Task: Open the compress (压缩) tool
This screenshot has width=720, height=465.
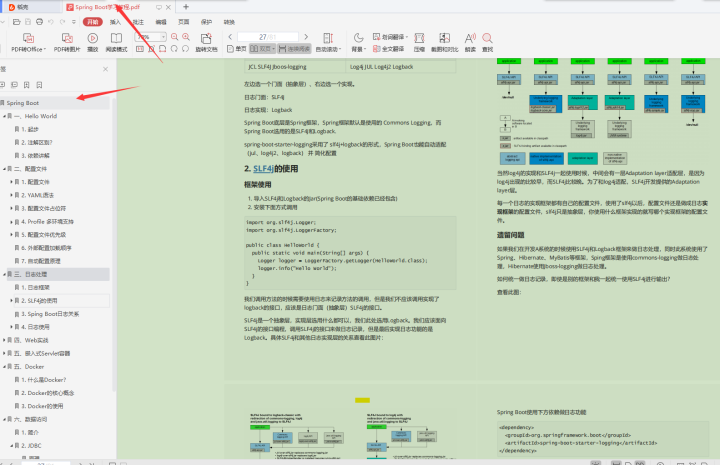Action: pos(419,42)
